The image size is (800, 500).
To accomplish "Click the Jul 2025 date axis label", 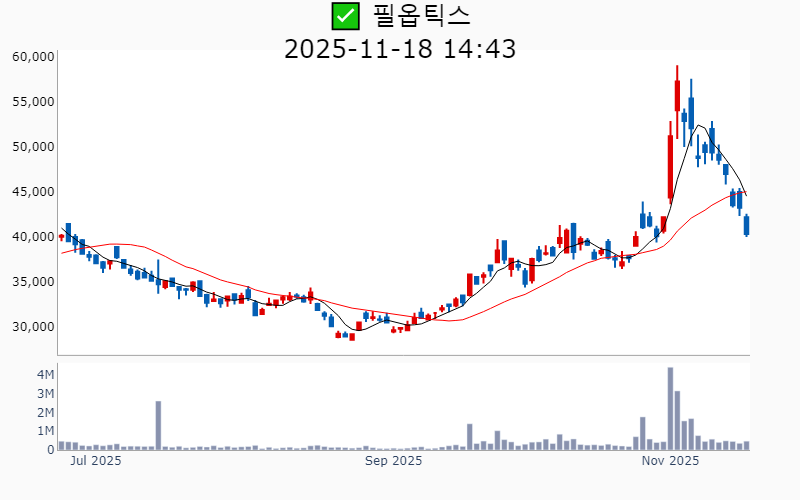I will coord(96,461).
